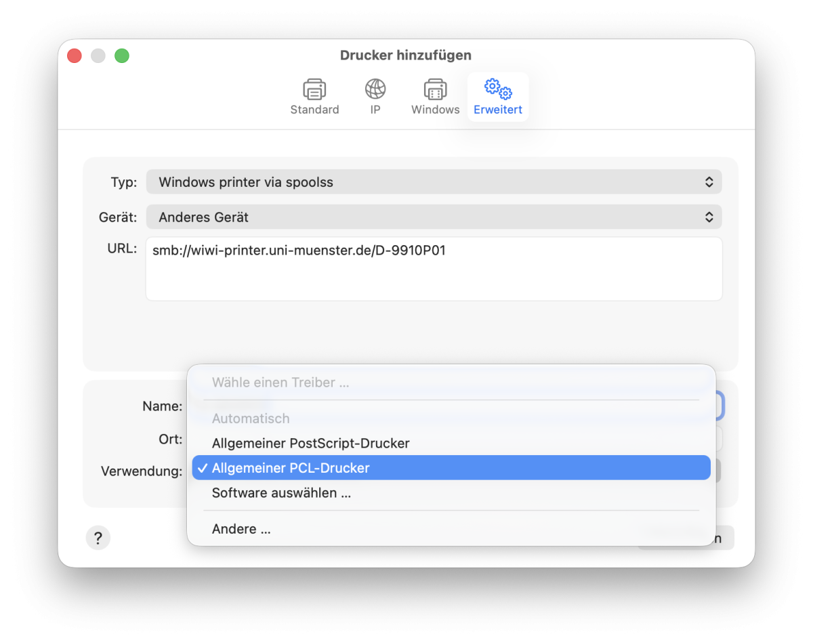Choose Allgemeiner PostScript-Drucker from the driver list
Viewport: 813px width, 644px height.
(310, 444)
